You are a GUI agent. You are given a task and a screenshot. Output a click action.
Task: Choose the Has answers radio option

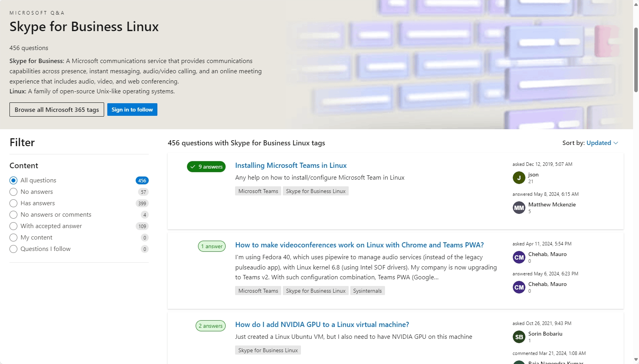[x=13, y=203]
